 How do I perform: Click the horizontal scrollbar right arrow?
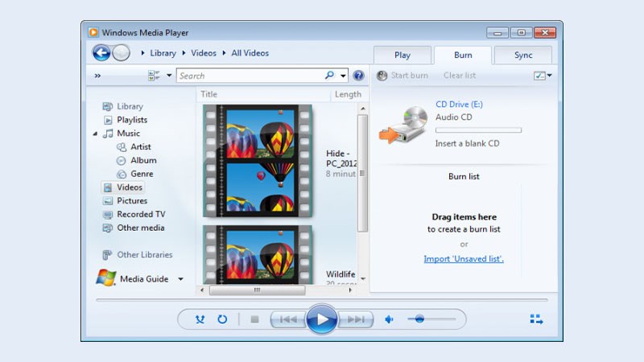click(350, 290)
